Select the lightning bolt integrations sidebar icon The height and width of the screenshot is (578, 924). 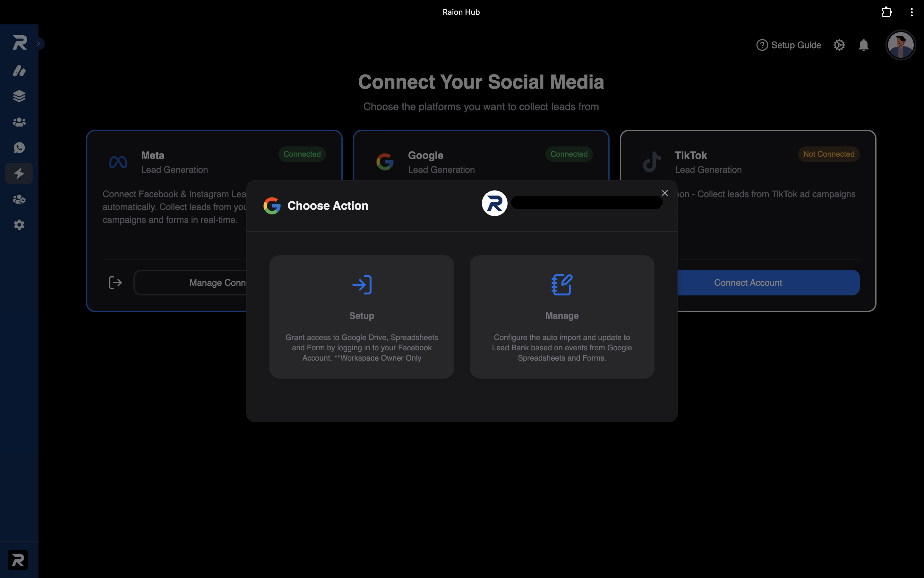19,173
